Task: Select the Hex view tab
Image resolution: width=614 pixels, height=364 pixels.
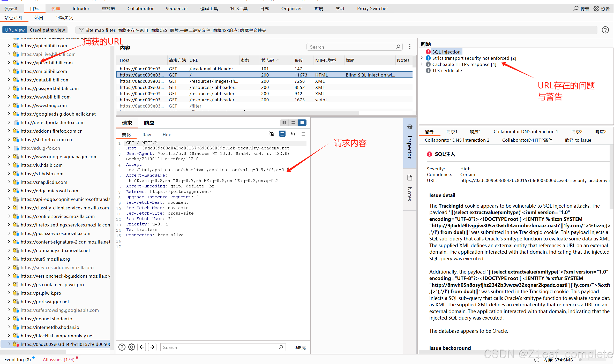Action: [x=167, y=135]
